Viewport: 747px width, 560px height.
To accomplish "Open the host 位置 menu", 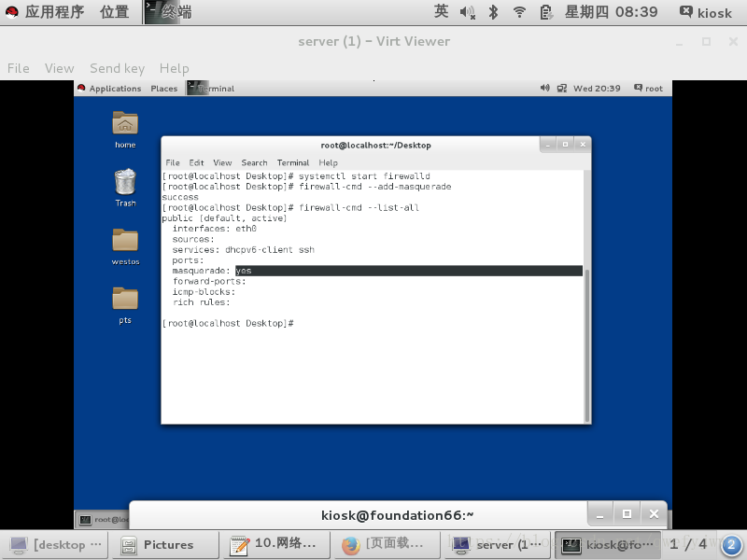I will 114,12.
